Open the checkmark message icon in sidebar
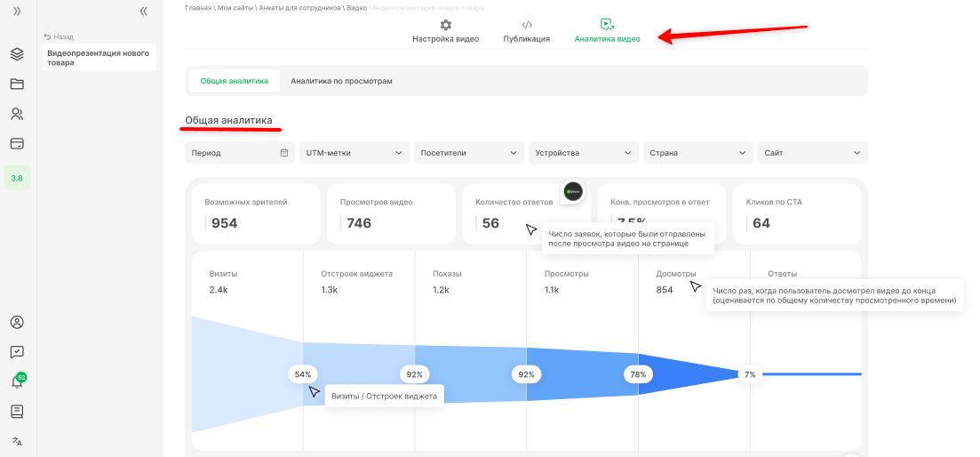Screen dimensions: 980x457 (17, 352)
